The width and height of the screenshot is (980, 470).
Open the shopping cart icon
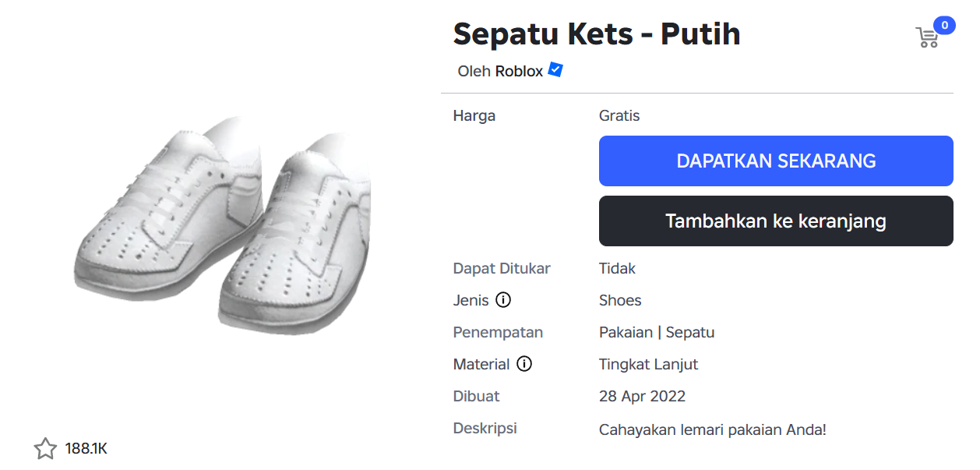[928, 37]
